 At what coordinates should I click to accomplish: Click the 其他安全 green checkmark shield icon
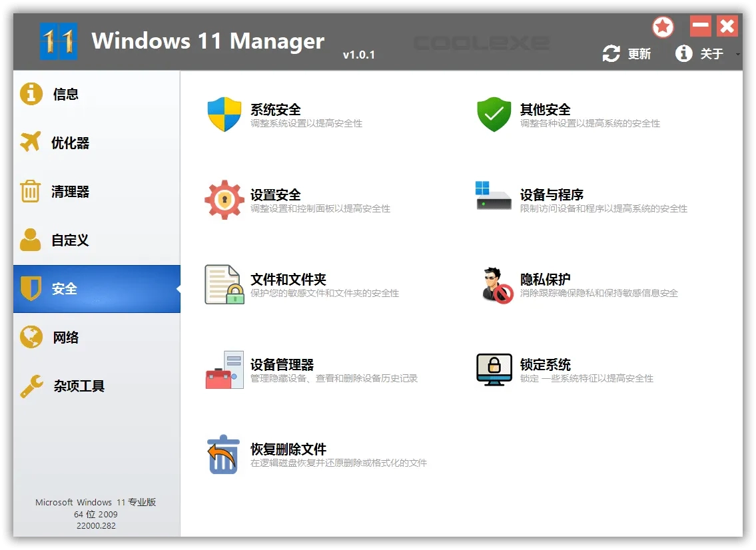click(494, 115)
